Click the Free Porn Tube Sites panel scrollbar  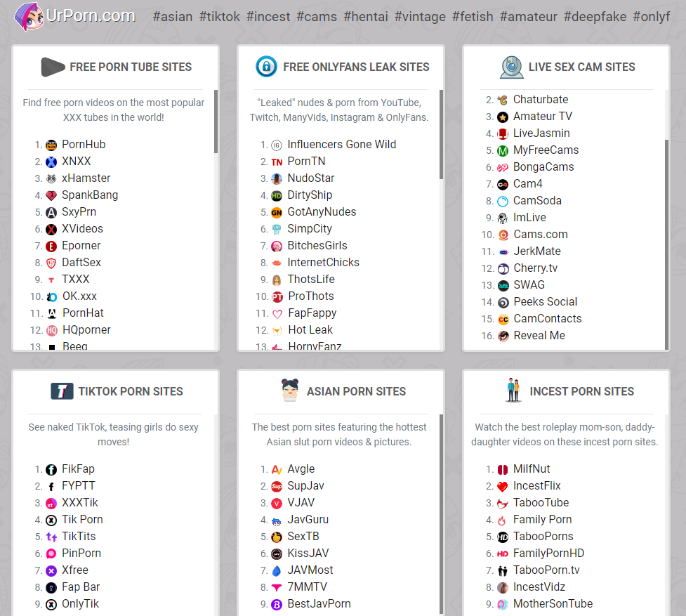coord(216,122)
